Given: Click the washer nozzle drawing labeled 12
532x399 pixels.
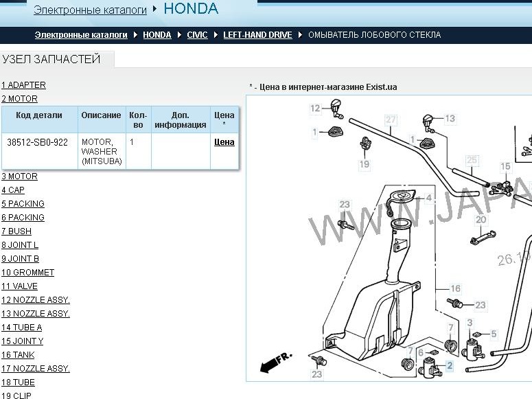Looking at the screenshot, I should tap(336, 109).
